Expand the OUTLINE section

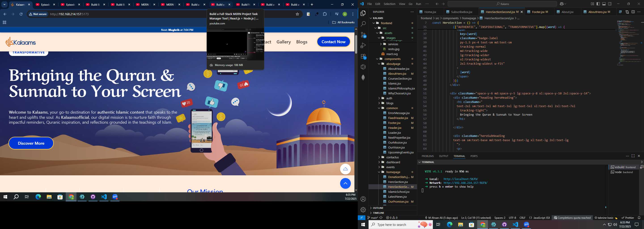coord(392,208)
